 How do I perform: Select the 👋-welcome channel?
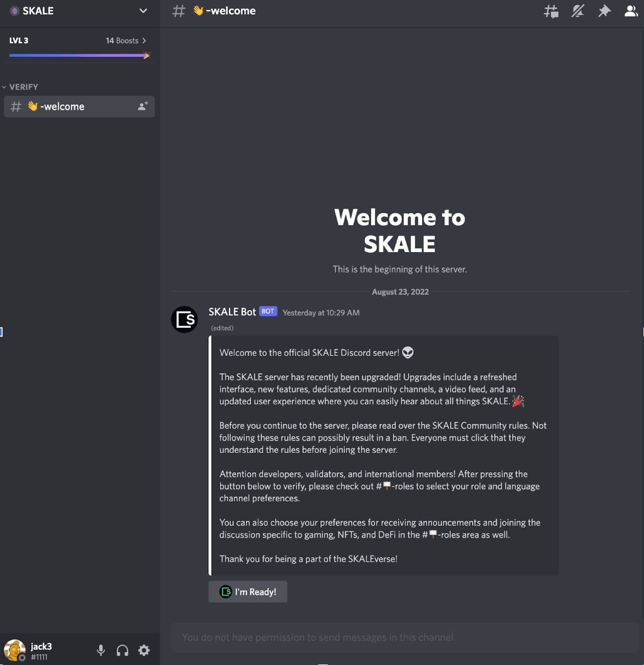coord(63,106)
